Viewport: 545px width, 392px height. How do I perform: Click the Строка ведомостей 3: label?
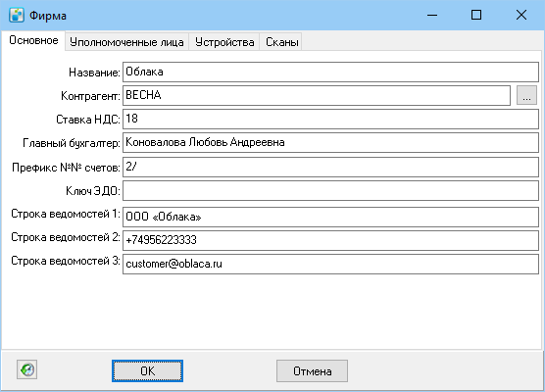pos(66,261)
